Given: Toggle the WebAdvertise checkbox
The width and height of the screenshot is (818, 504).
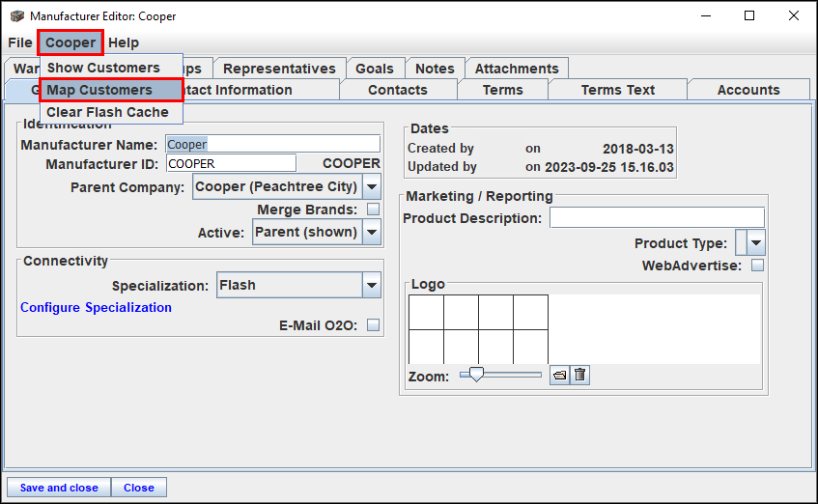Looking at the screenshot, I should (x=757, y=266).
